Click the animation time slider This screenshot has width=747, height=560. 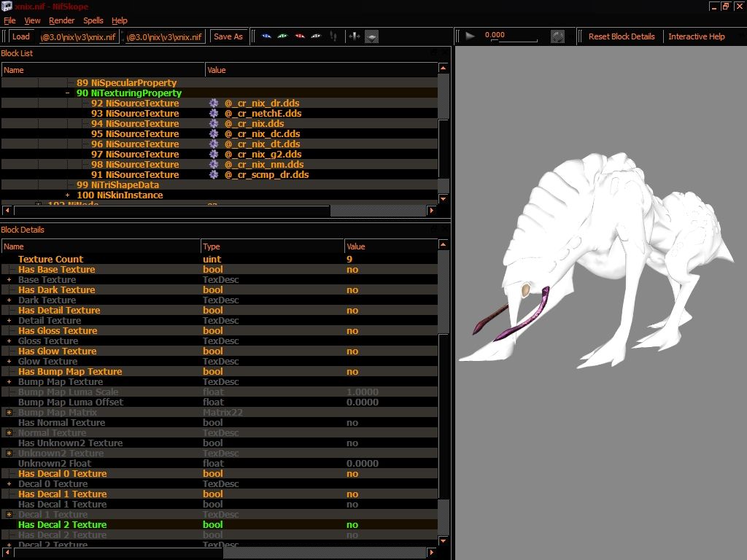(x=514, y=41)
